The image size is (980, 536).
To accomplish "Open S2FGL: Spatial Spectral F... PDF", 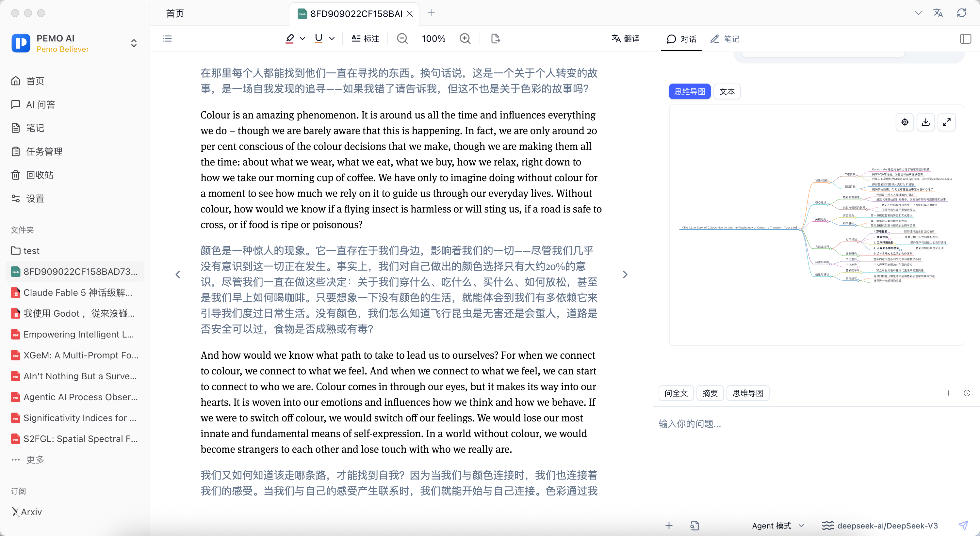I will tap(74, 439).
